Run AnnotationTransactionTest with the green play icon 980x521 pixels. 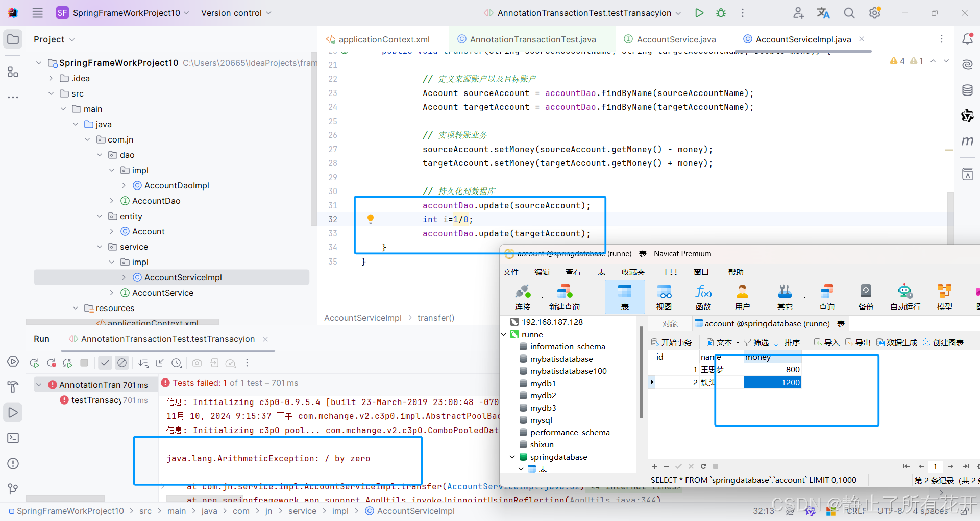tap(699, 13)
